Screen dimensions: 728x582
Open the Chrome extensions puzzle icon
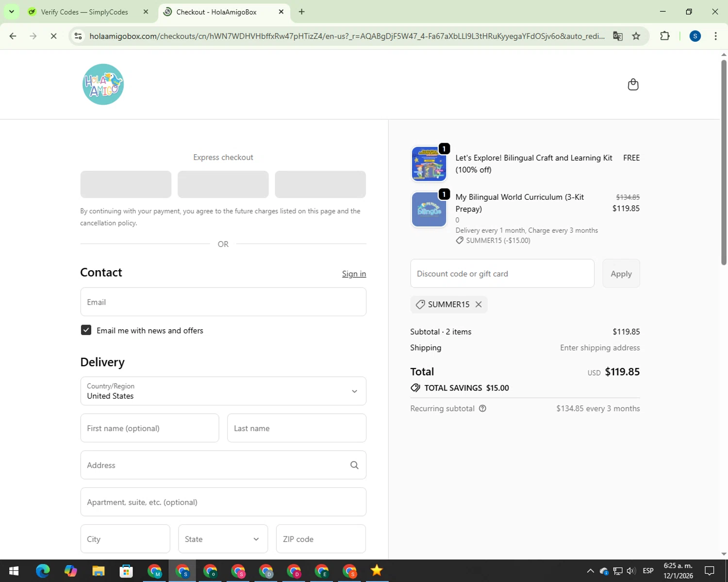point(665,36)
